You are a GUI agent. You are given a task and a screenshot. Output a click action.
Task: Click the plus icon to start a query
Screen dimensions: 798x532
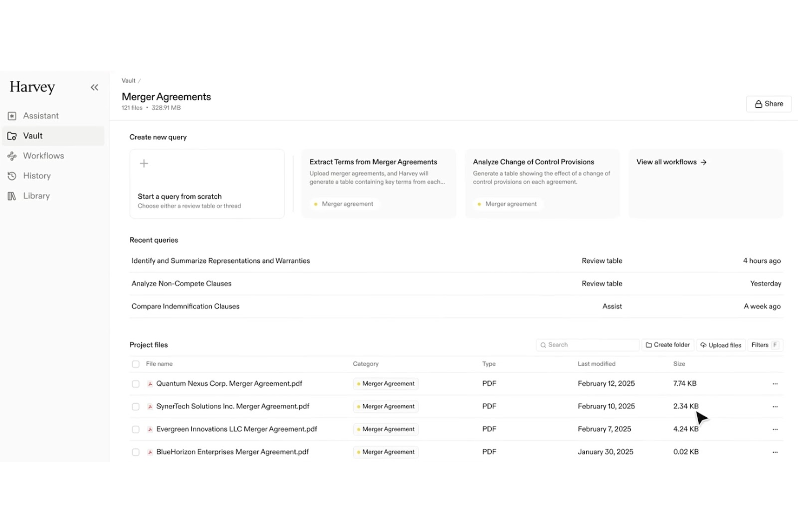click(x=144, y=163)
